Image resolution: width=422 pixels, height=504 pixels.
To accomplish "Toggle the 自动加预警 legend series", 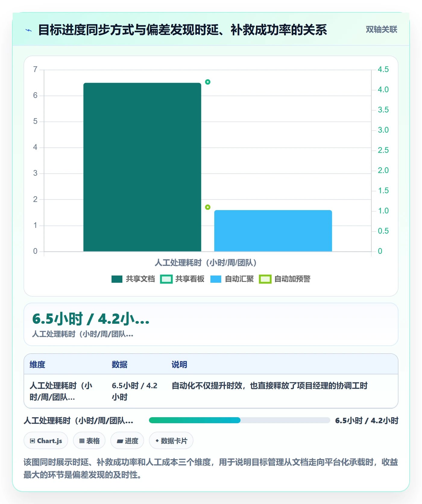I will click(x=285, y=279).
